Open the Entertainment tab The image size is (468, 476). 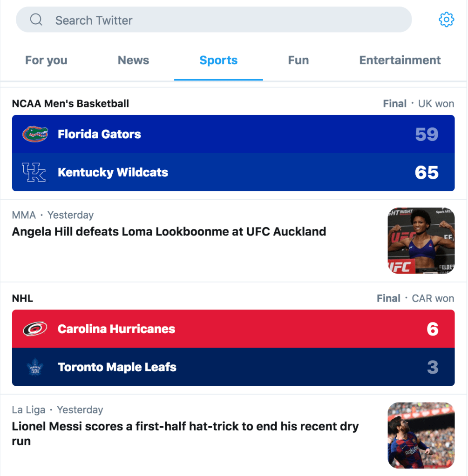click(x=400, y=60)
